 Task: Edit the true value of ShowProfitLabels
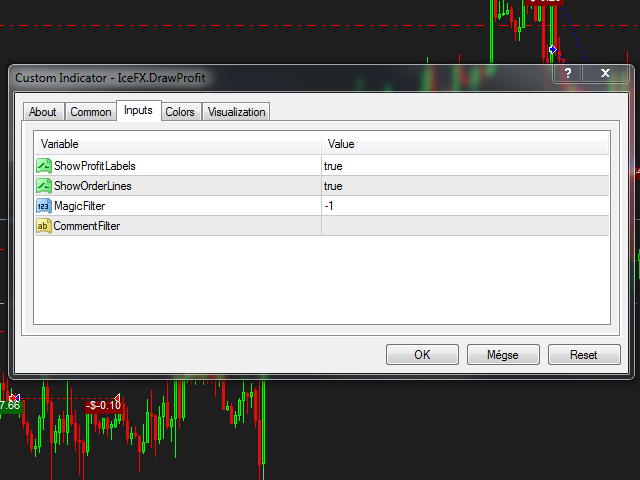click(x=465, y=166)
